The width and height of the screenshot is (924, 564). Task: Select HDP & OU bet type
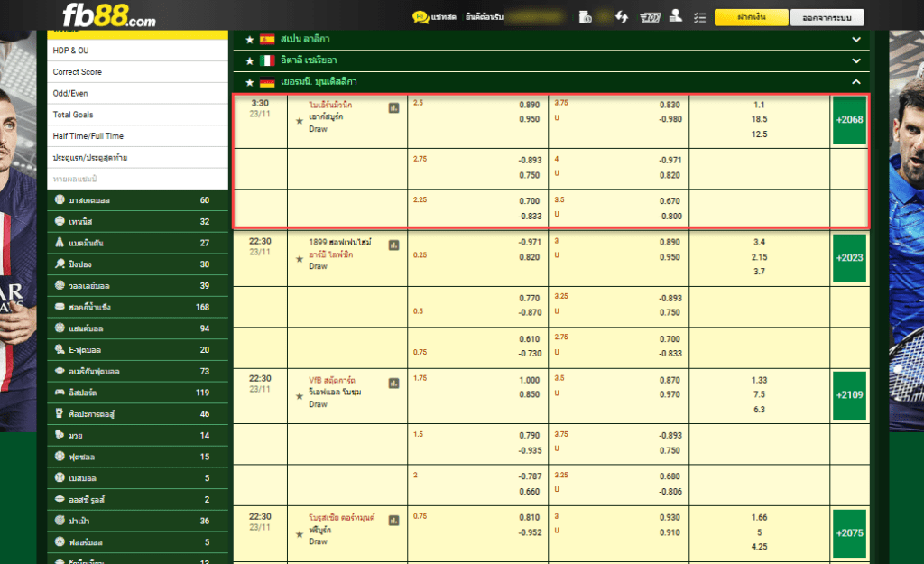(x=137, y=51)
